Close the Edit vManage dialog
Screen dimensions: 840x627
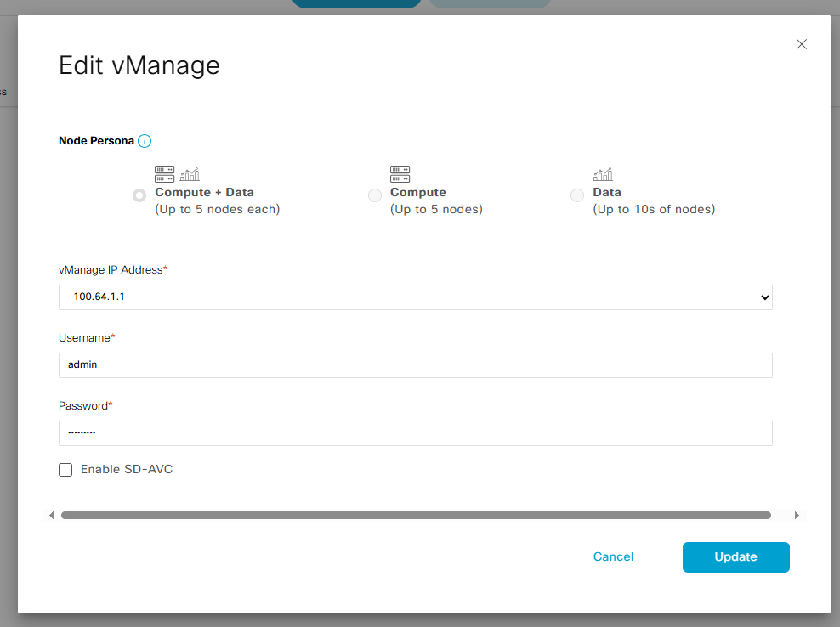point(801,44)
